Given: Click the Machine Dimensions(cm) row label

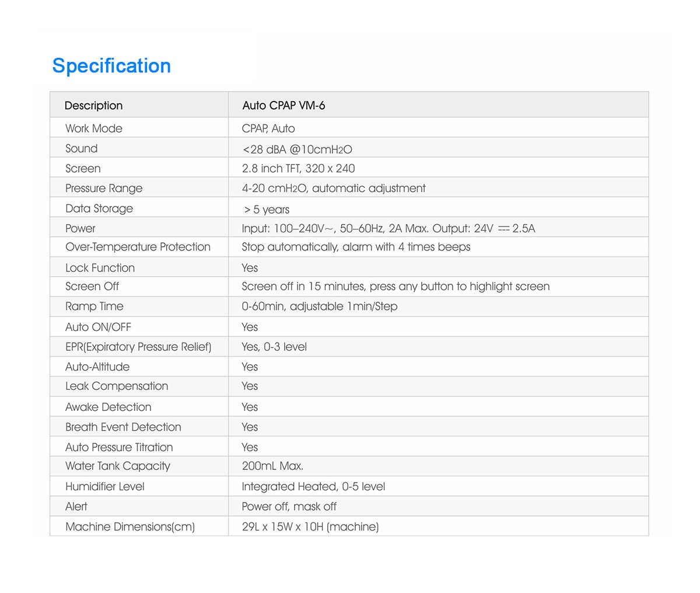Looking at the screenshot, I should coord(130,527).
